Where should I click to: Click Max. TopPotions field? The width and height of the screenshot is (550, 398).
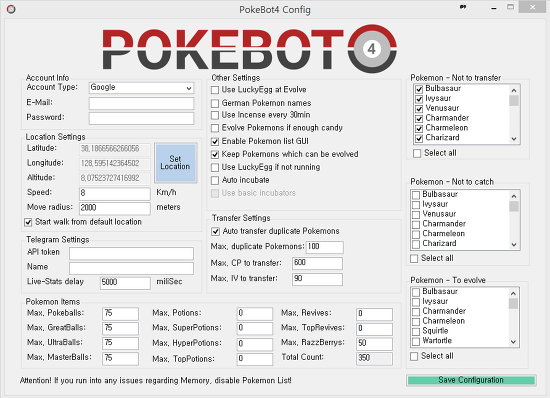[255, 359]
